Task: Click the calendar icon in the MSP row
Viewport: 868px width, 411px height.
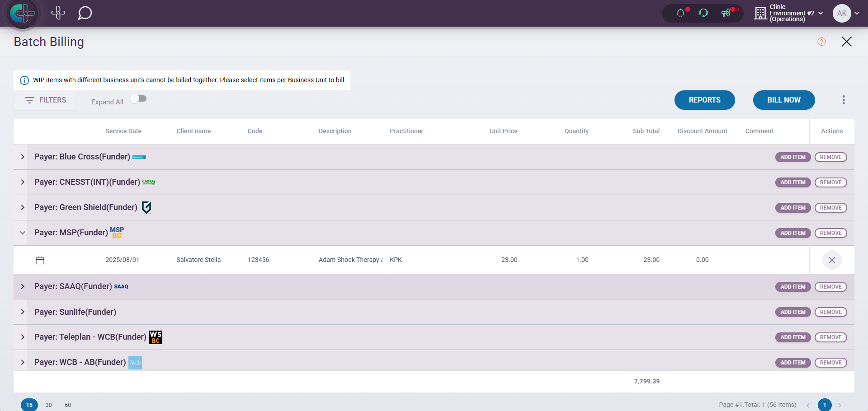Action: click(x=40, y=260)
